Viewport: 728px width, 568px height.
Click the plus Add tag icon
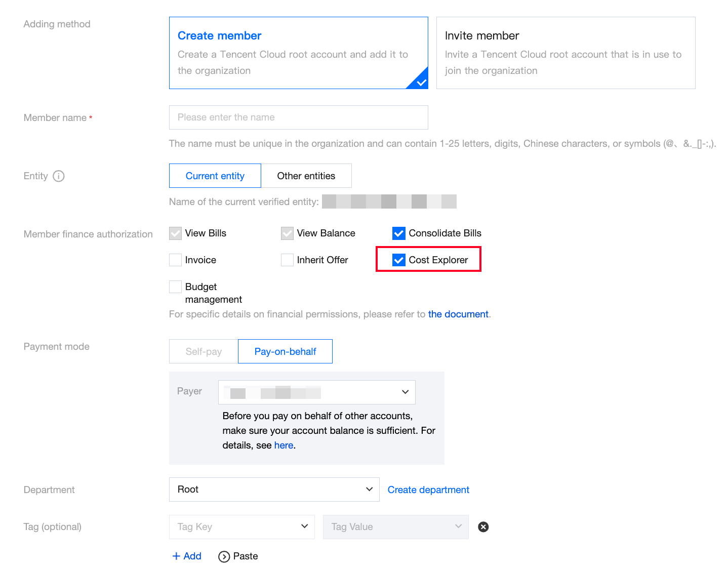pyautogui.click(x=176, y=556)
